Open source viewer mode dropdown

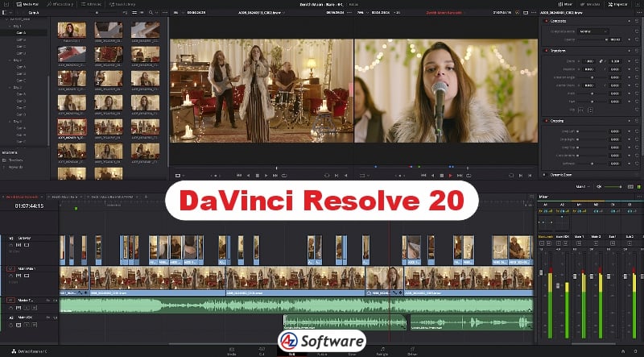point(178,176)
